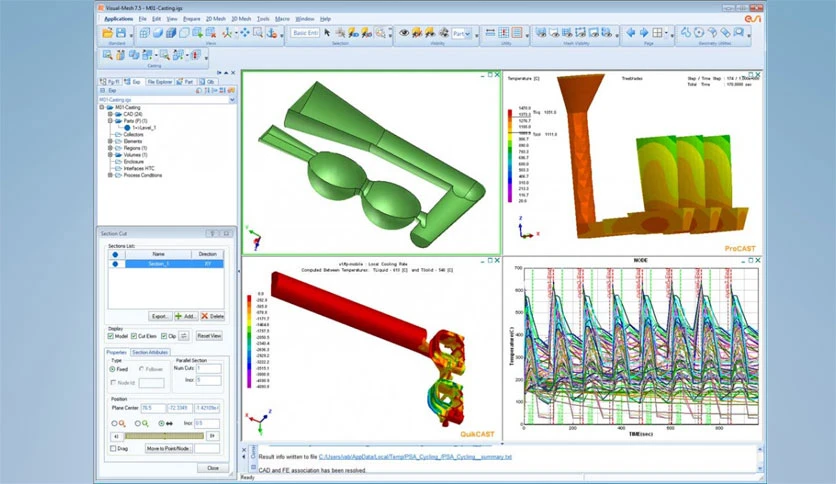Click slider step-forward arrow button in Section Cut

tap(212, 436)
